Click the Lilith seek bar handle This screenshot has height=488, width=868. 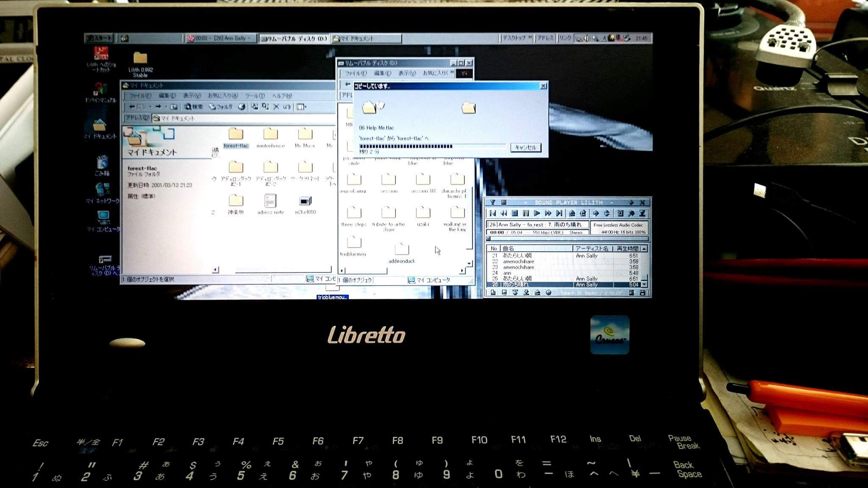pos(488,238)
